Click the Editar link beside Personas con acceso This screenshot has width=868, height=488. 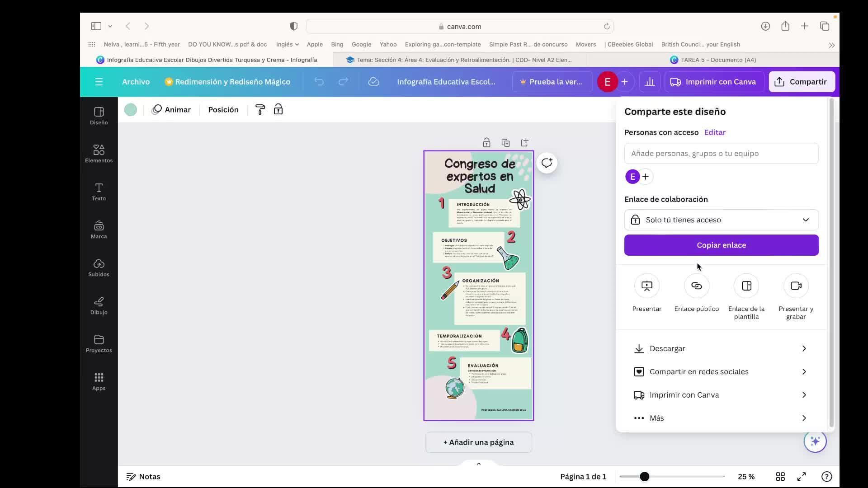coord(714,132)
